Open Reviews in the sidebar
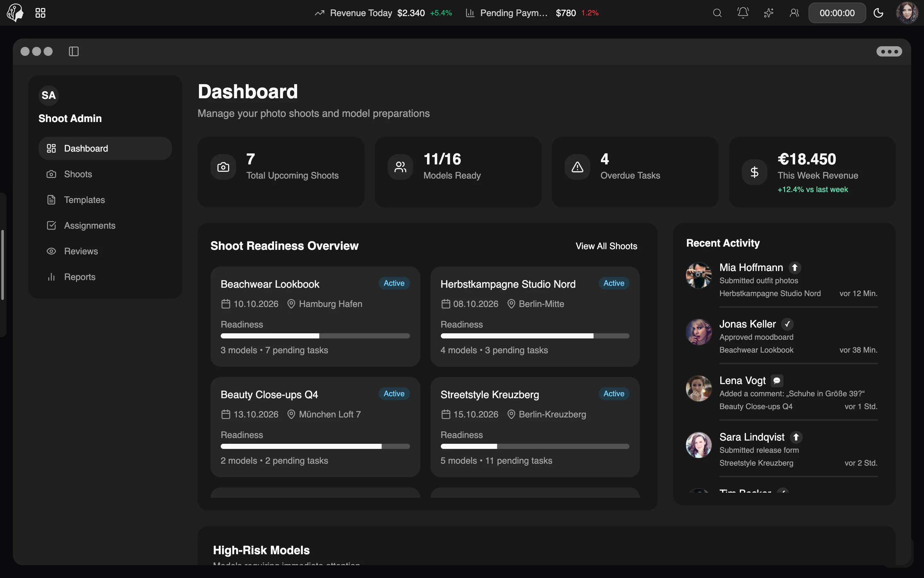The width and height of the screenshot is (924, 578). [105, 251]
